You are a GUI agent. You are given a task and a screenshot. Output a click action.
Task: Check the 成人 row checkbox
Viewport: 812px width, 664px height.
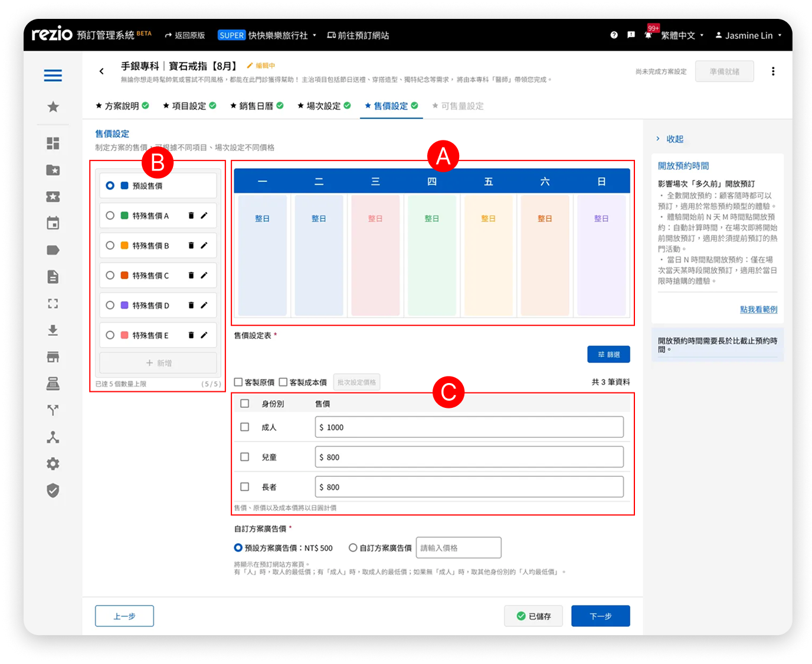pyautogui.click(x=245, y=427)
